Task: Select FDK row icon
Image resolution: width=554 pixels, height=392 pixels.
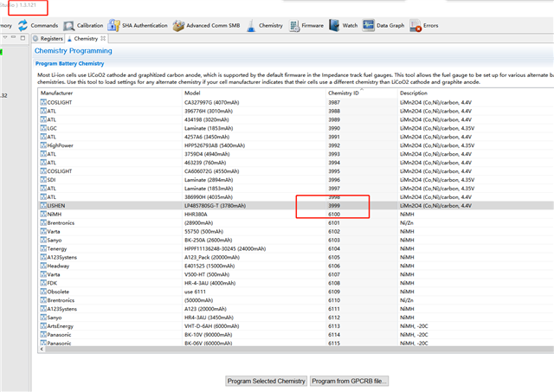Action: [x=43, y=283]
